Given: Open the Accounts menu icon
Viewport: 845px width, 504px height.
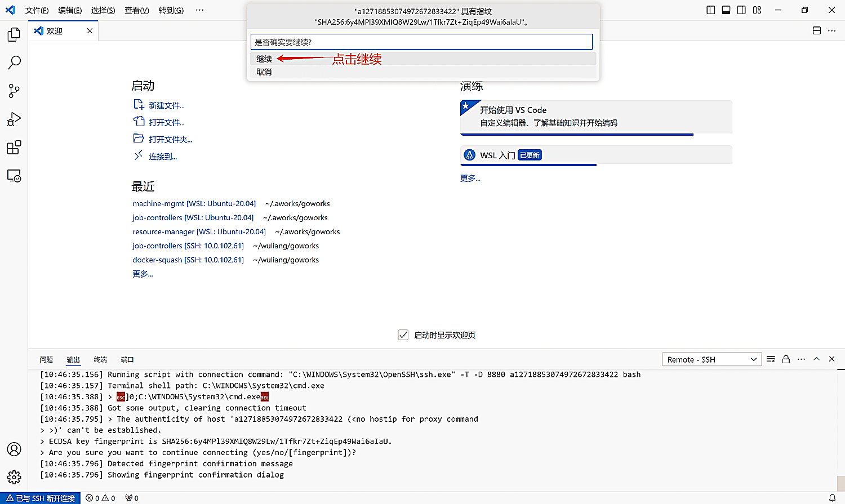Looking at the screenshot, I should (x=14, y=449).
